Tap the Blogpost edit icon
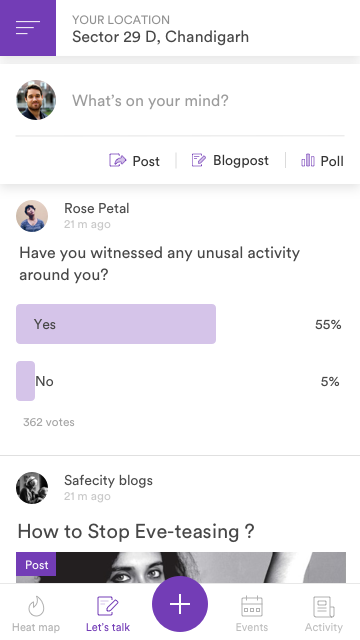 coord(198,160)
